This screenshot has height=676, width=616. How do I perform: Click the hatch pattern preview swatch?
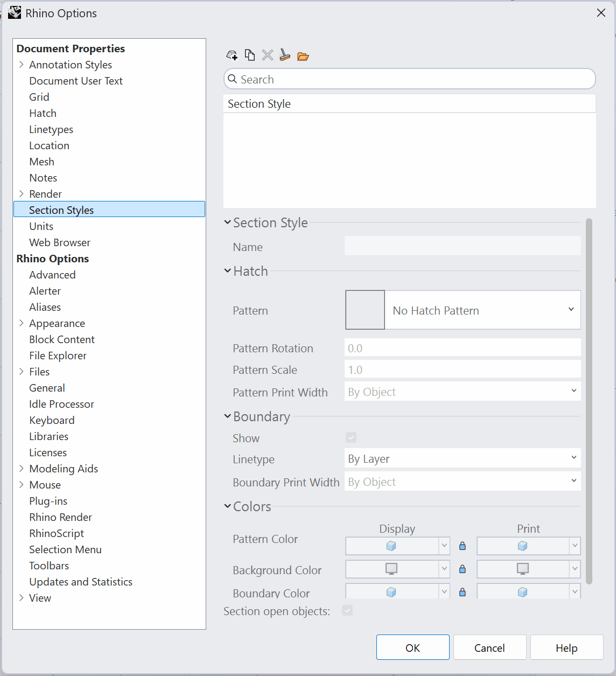coord(365,310)
